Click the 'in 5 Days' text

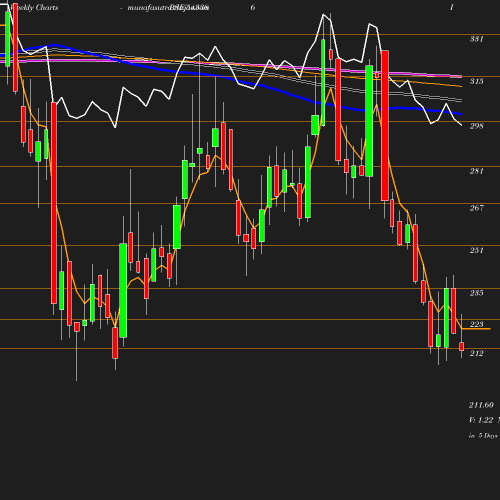point(483,436)
